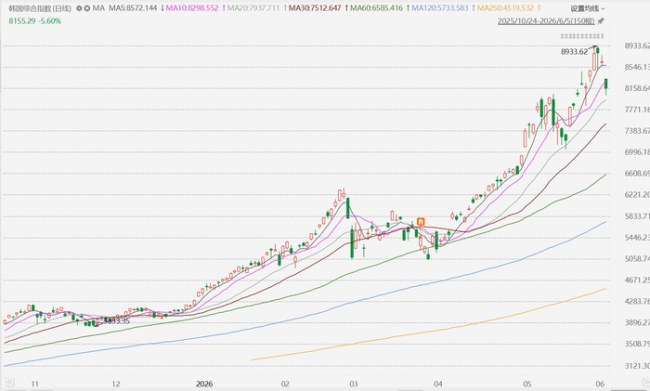Click the green MA60:6585.416 value
The image size is (650, 391).
click(x=376, y=8)
